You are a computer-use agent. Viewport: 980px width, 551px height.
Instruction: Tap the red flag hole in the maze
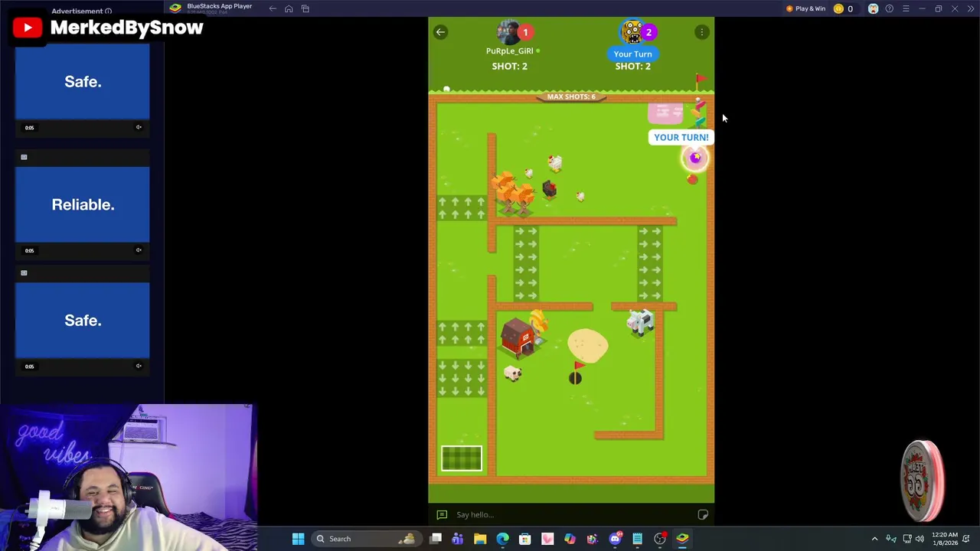coord(576,373)
